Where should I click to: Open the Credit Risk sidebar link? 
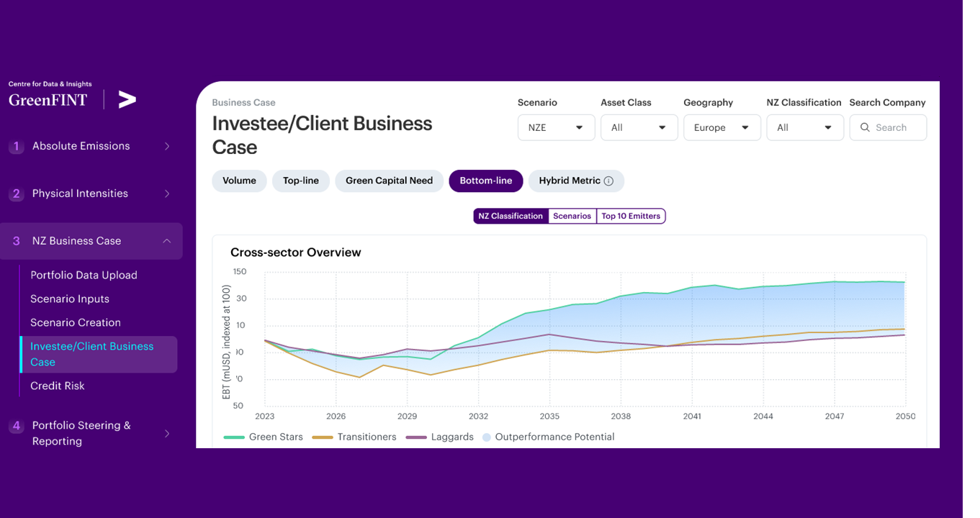pyautogui.click(x=58, y=386)
